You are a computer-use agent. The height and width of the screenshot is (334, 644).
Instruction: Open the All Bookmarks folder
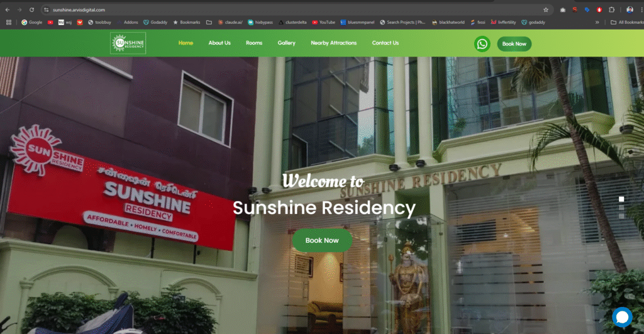coord(627,22)
